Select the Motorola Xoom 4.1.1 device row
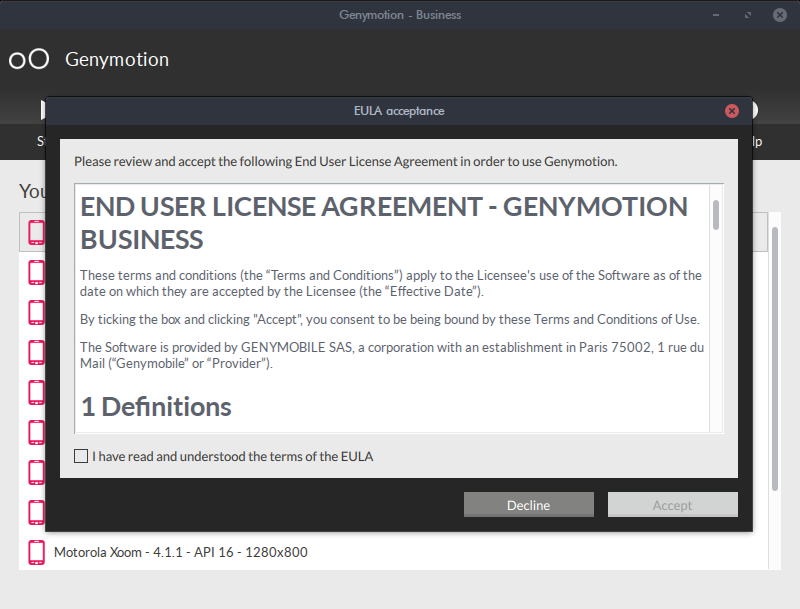 180,552
